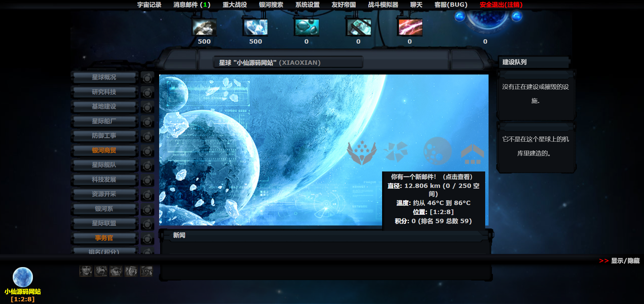Click the round icon beside 星际联盟
Image resolution: width=644 pixels, height=304 pixels.
147,224
